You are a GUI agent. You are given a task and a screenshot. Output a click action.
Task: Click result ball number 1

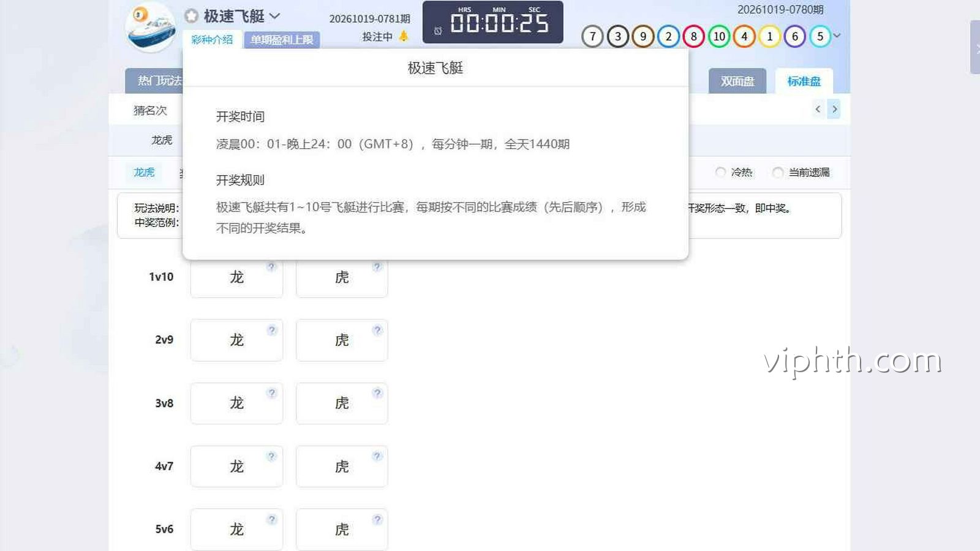click(x=770, y=36)
